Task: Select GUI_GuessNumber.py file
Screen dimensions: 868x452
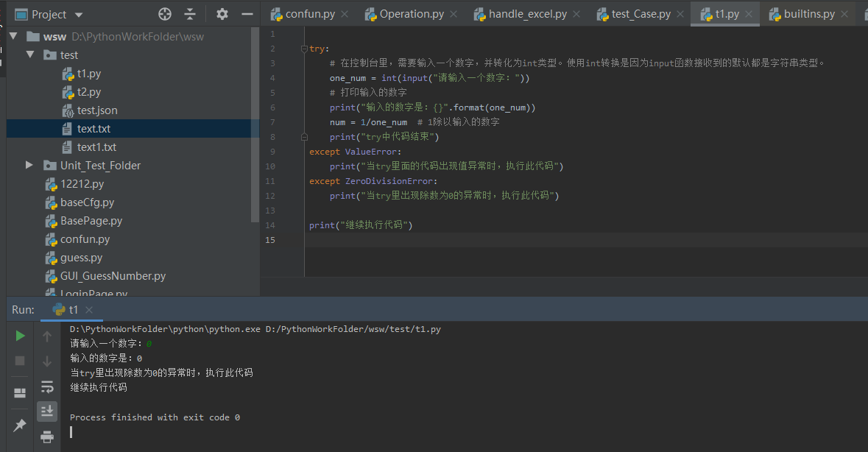Action: (113, 275)
